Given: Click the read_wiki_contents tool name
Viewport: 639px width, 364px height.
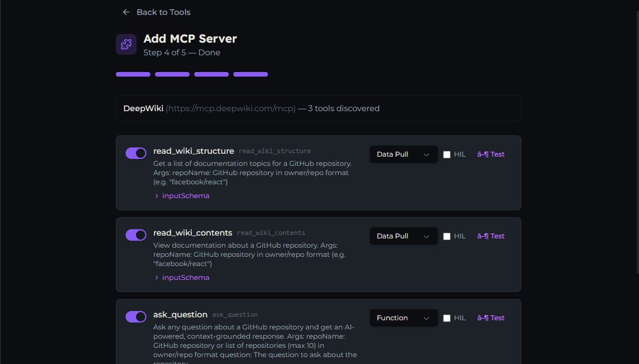Looking at the screenshot, I should (x=193, y=233).
